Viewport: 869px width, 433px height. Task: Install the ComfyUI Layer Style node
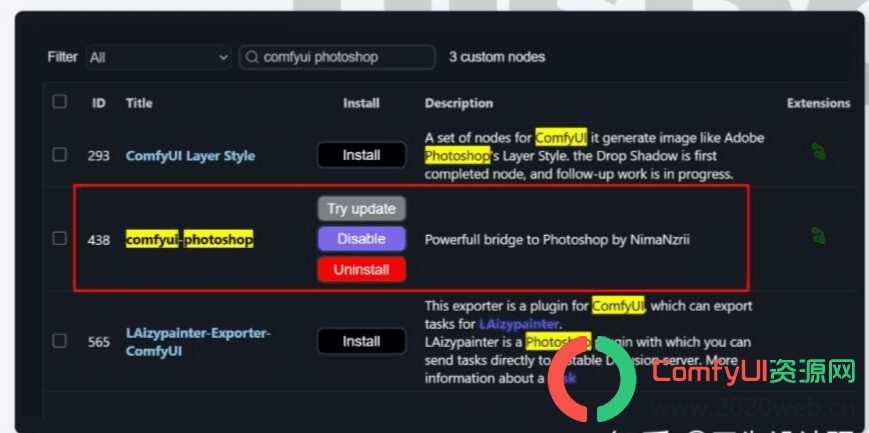(361, 155)
